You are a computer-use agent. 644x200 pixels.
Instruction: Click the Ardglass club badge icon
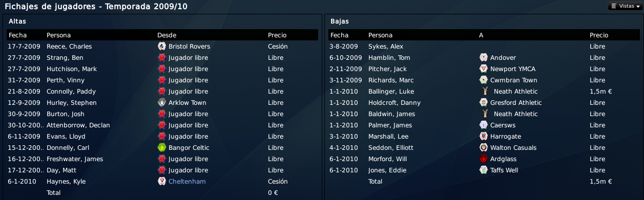pos(484,159)
